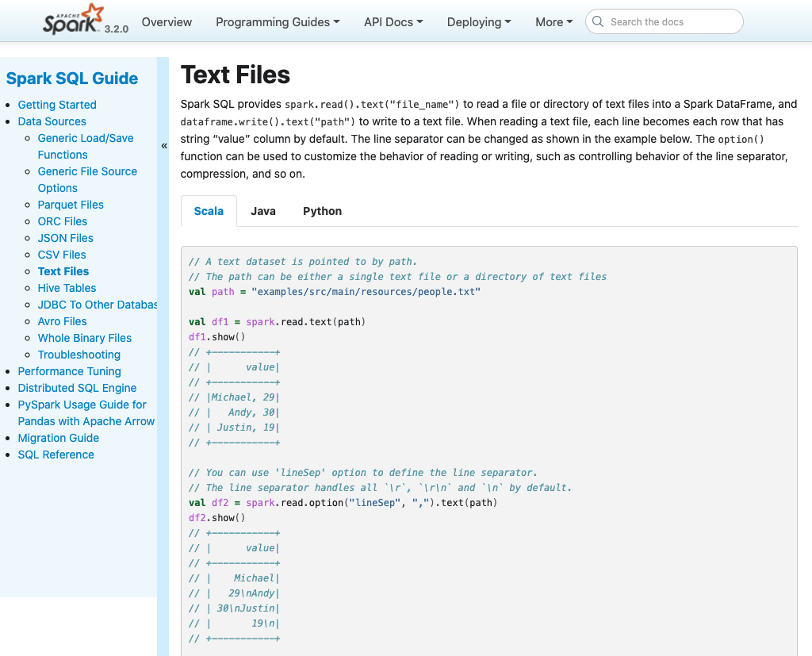The image size is (812, 656).
Task: Click the Spark version 3.2.0 label
Action: pos(117,29)
